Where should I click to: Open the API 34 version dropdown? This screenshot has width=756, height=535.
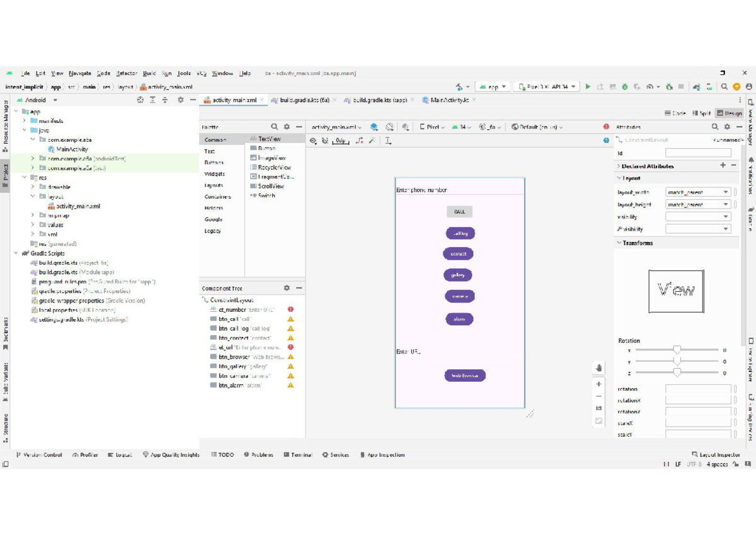(x=462, y=127)
